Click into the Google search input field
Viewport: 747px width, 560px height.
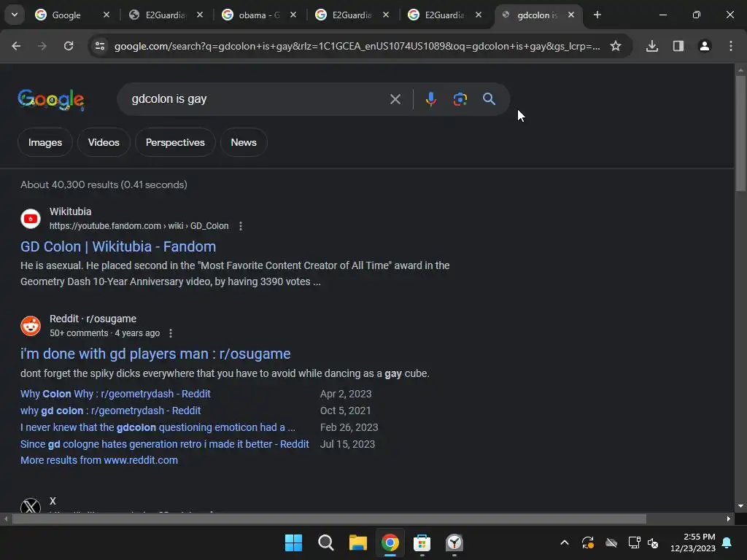coord(258,99)
